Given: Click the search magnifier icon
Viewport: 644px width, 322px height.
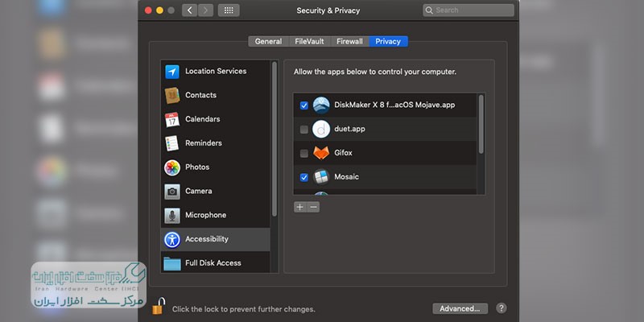Looking at the screenshot, I should 429,10.
